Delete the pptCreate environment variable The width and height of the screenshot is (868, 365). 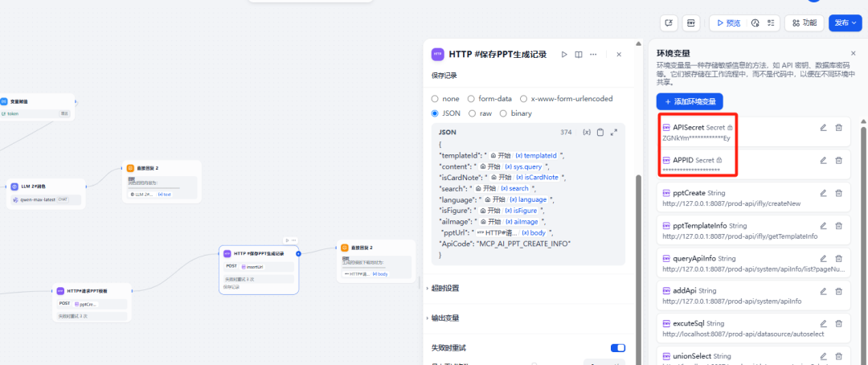pos(838,193)
